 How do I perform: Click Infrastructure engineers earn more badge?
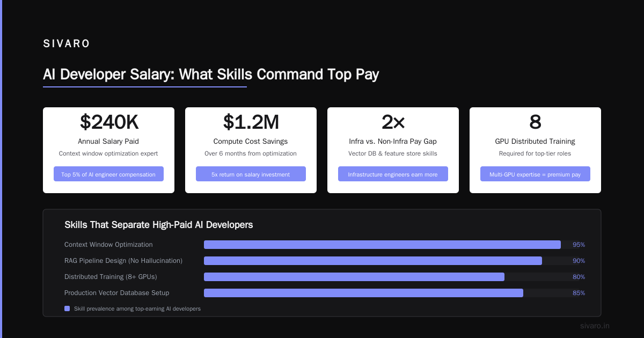point(393,174)
